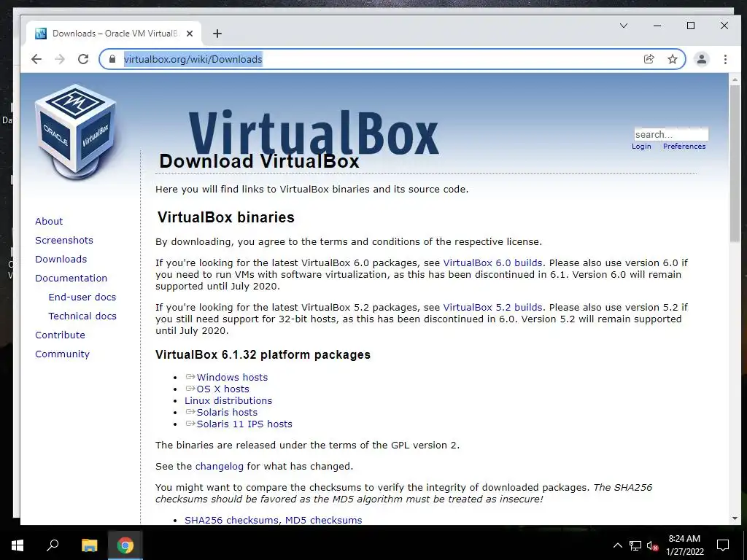Screen dimensions: 747x560
Task: Reload the VirtualBox downloads page
Action: click(83, 59)
